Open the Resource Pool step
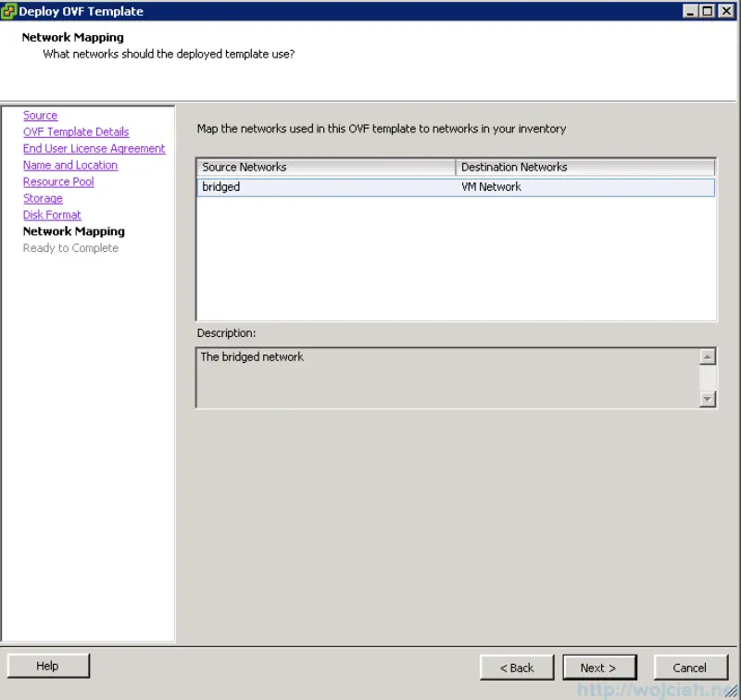The image size is (741, 700). tap(58, 181)
